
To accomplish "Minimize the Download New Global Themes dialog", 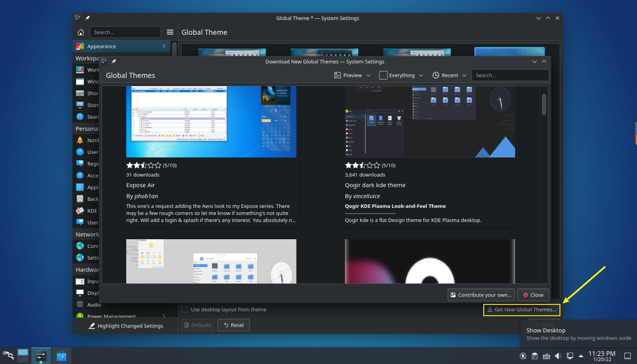I will (x=535, y=61).
